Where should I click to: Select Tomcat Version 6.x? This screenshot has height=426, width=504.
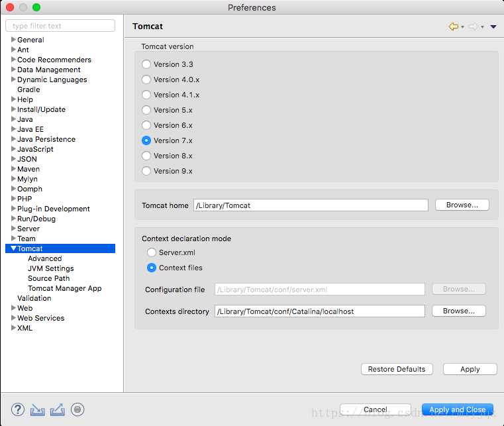coord(146,125)
